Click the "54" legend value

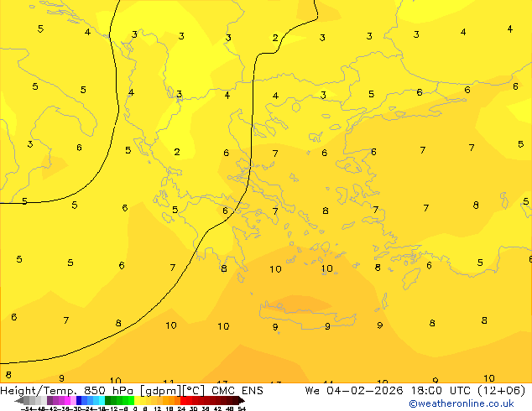click(242, 408)
